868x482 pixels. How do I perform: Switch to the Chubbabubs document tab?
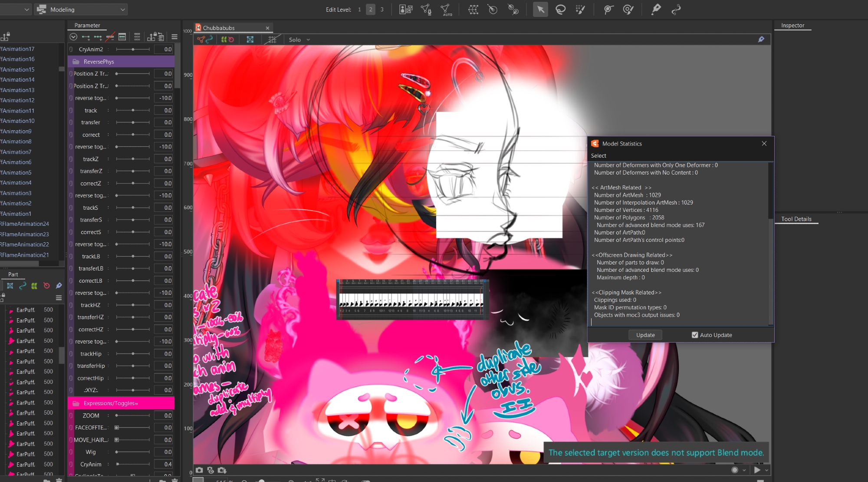(x=219, y=28)
